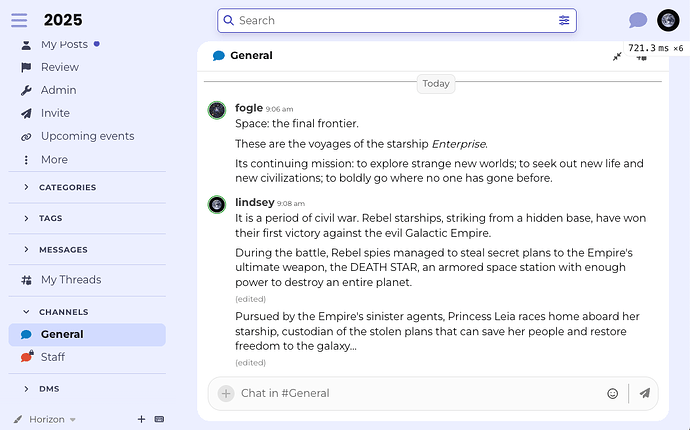Select the General channel
Viewport: 690px width, 430px height.
click(87, 334)
